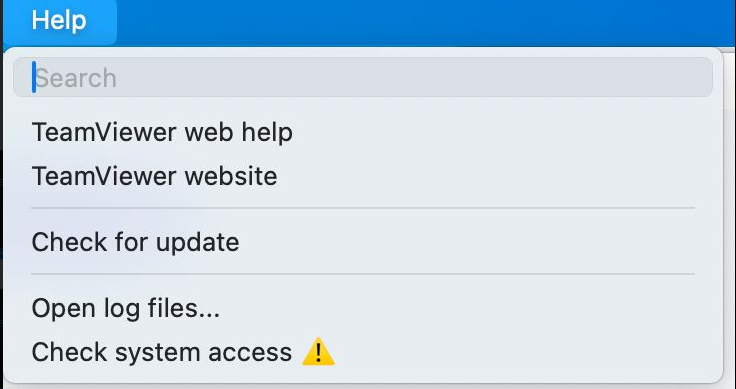Viewport: 736px width, 389px height.
Task: Click the yellow warning triangle icon
Action: (318, 351)
